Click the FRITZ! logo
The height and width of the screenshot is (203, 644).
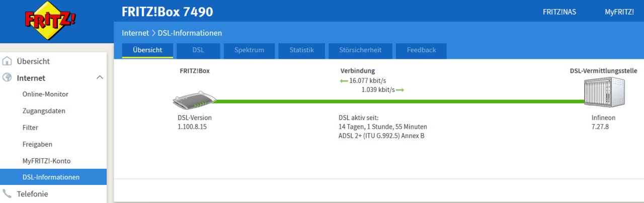[51, 22]
